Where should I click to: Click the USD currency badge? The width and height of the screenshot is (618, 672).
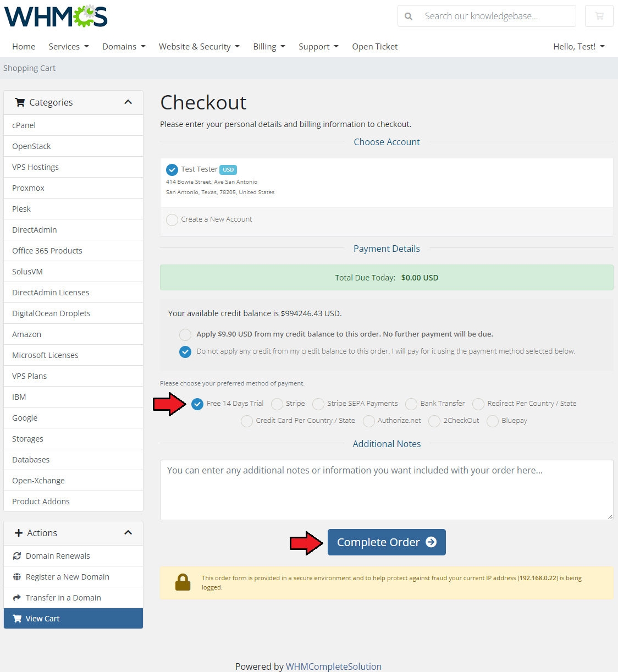coord(228,169)
